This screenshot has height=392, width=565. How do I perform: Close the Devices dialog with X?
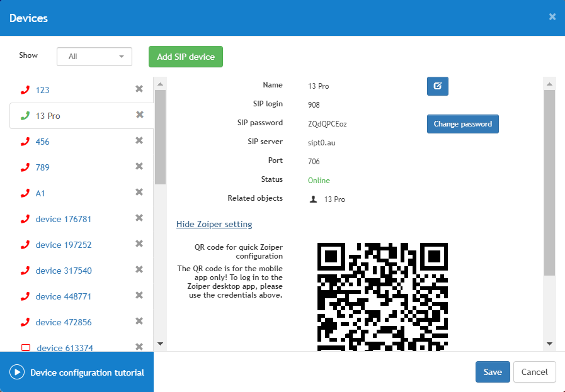click(x=552, y=16)
